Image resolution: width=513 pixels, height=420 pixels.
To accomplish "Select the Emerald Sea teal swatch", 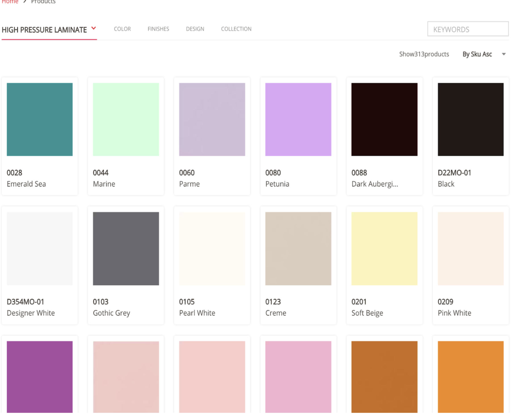I will 40,119.
